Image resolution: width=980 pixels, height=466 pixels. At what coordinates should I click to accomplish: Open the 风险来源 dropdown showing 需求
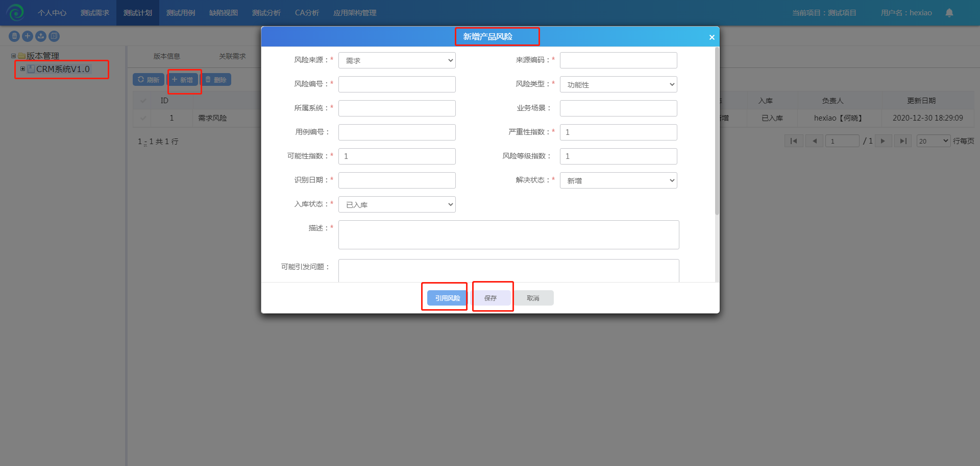pyautogui.click(x=397, y=60)
